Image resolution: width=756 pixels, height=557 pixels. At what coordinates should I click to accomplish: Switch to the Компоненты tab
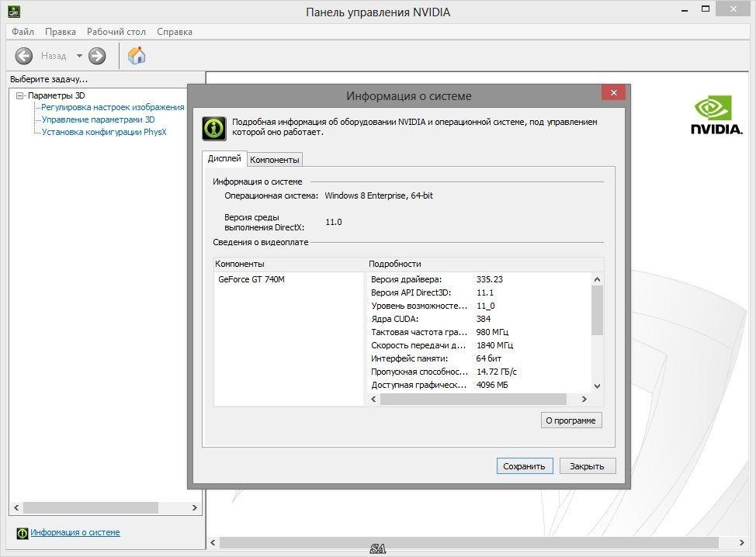pos(275,160)
